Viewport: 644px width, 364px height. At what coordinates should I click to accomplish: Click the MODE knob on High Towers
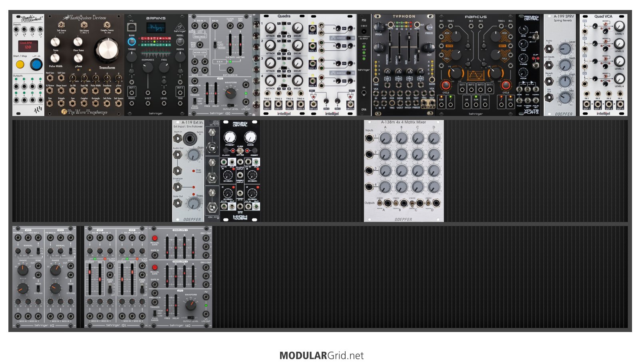coord(250,137)
